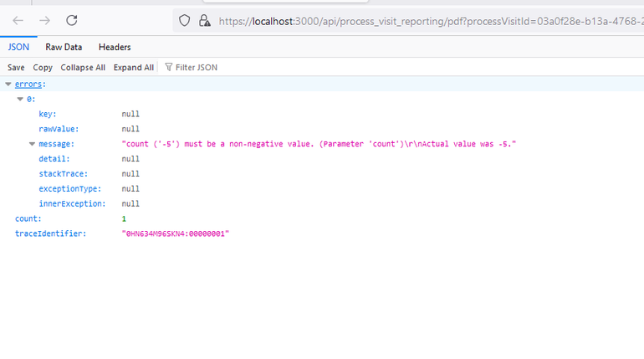Switch to the Raw Data tab
Screen dimensions: 644x359
[64, 47]
